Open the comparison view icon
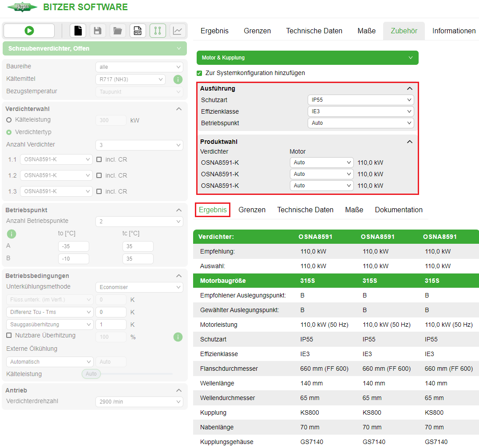This screenshot has width=479, height=448. [x=158, y=31]
